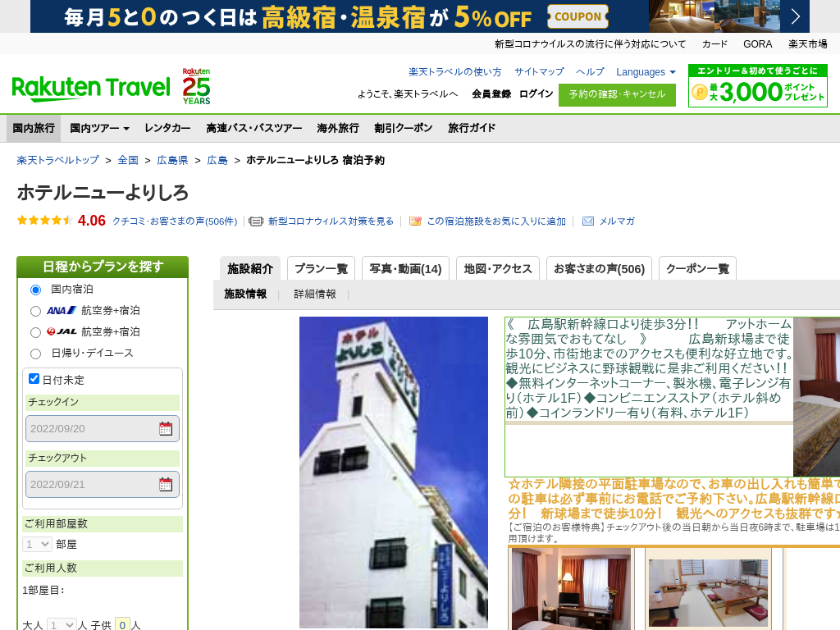Switch to the プラン一覧 tab
840x630 pixels.
(x=321, y=268)
